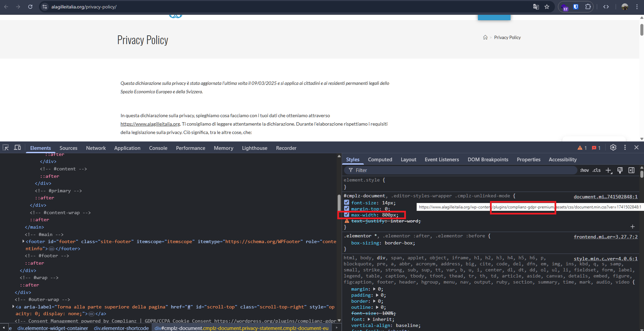Viewport: 644px width, 331px height.
Task: Open the Event Listeners tab
Action: click(x=442, y=160)
